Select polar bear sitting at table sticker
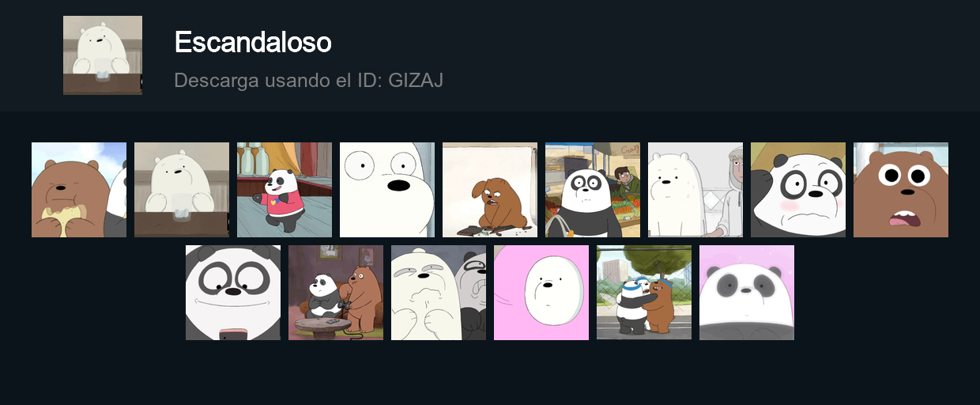980x405 pixels. 182,190
